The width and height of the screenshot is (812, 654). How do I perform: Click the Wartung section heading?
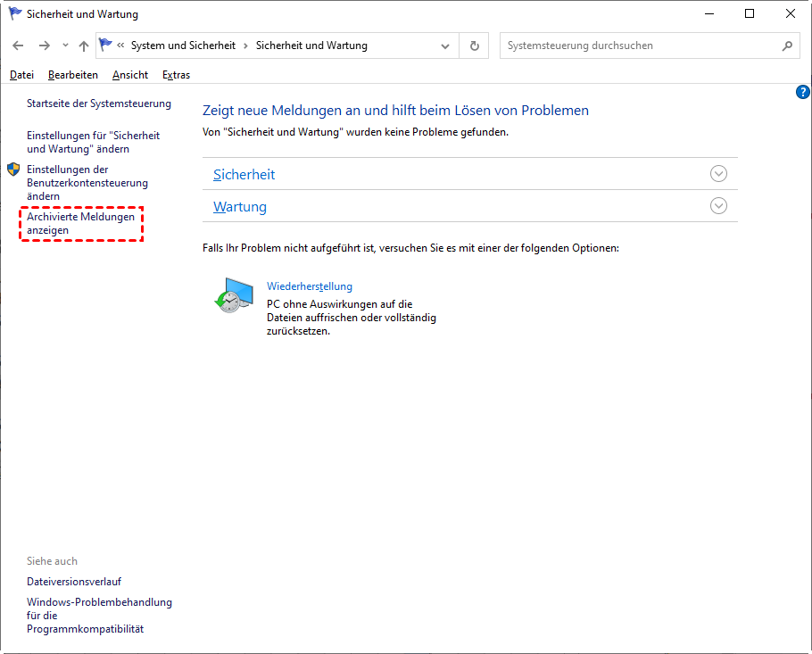click(x=240, y=207)
